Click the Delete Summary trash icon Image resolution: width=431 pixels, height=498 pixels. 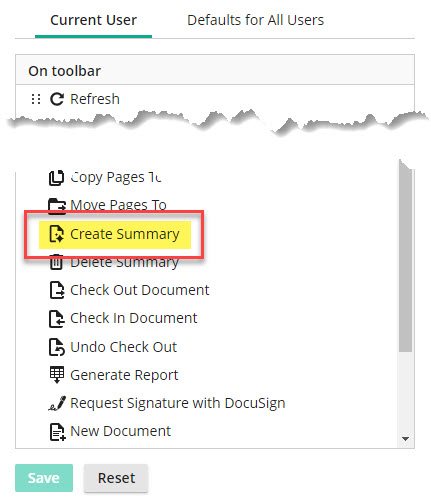click(x=56, y=262)
